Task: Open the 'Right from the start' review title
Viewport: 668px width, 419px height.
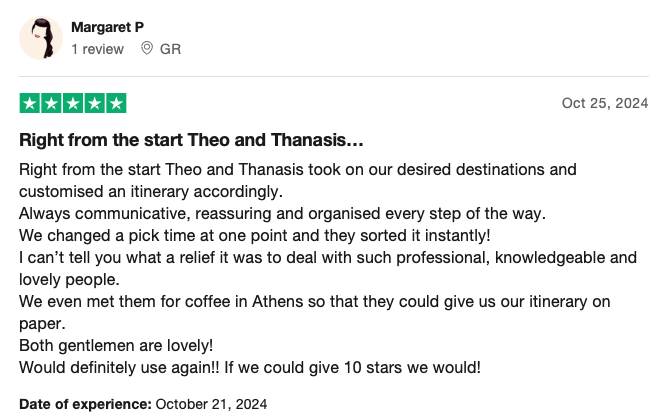Action: click(x=191, y=140)
